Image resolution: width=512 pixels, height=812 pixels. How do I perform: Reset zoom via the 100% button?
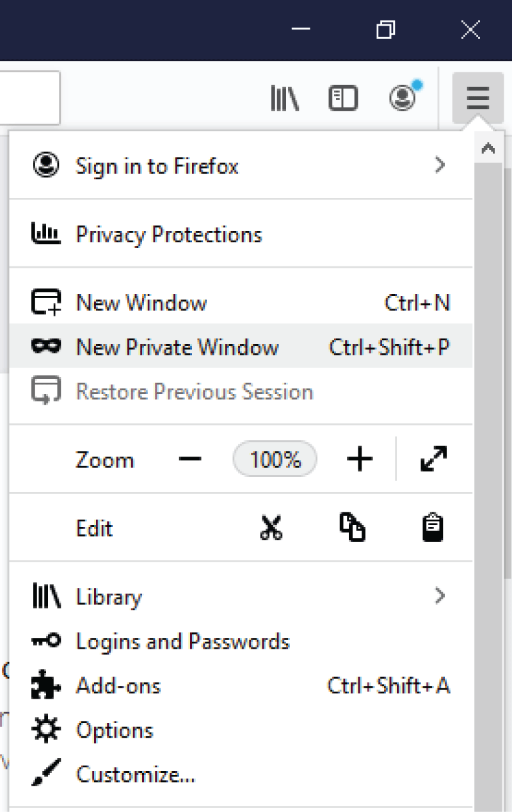click(275, 459)
